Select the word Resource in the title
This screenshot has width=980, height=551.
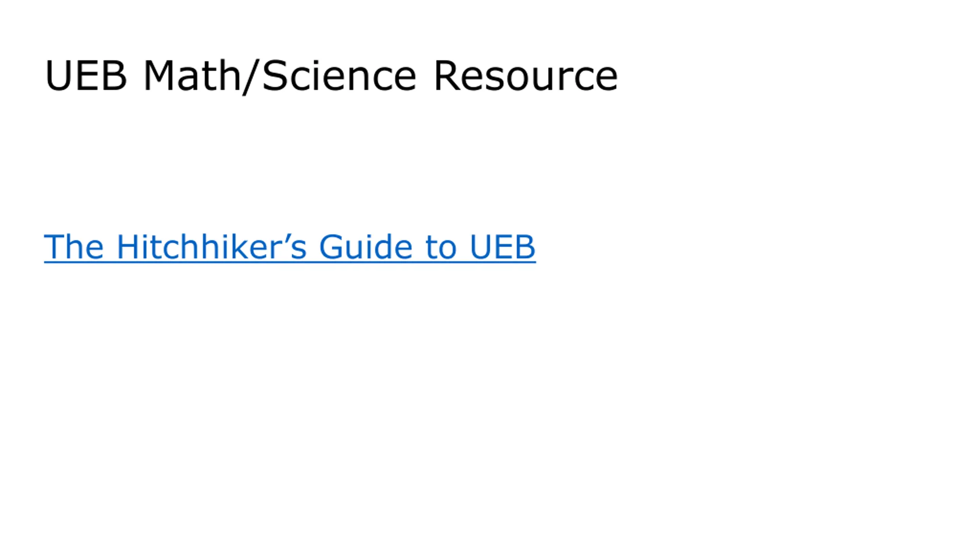coord(526,76)
